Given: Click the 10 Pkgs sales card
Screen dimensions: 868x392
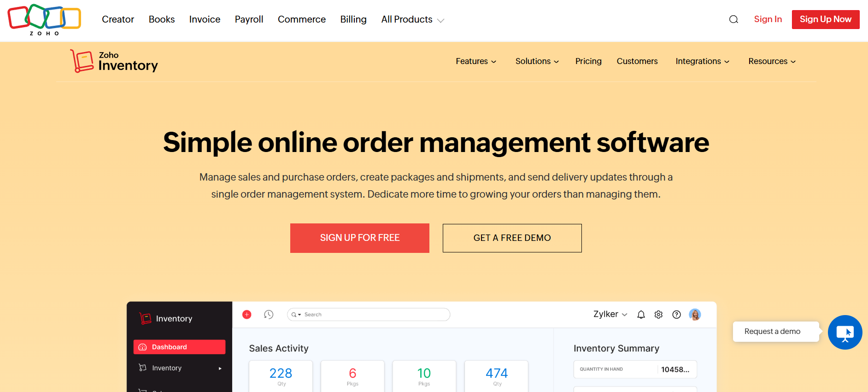Looking at the screenshot, I should click(424, 376).
